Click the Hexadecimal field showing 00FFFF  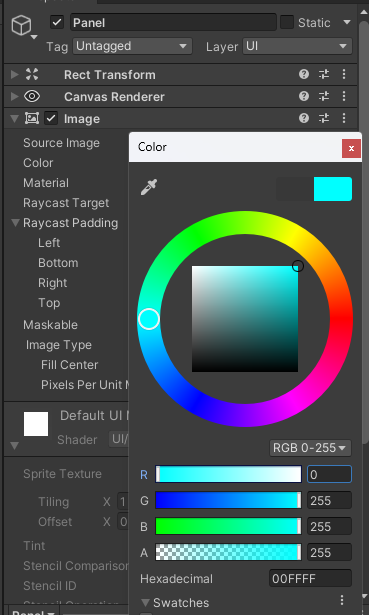click(x=311, y=579)
